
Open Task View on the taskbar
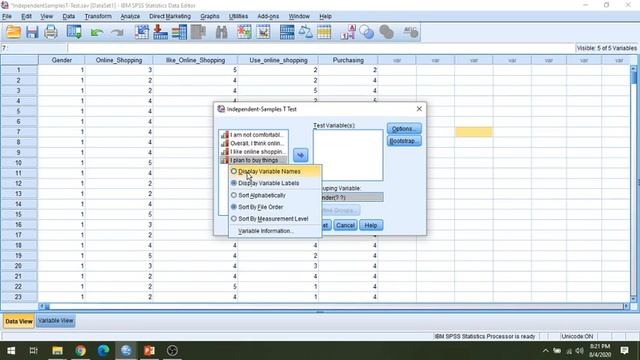[x=34, y=351]
